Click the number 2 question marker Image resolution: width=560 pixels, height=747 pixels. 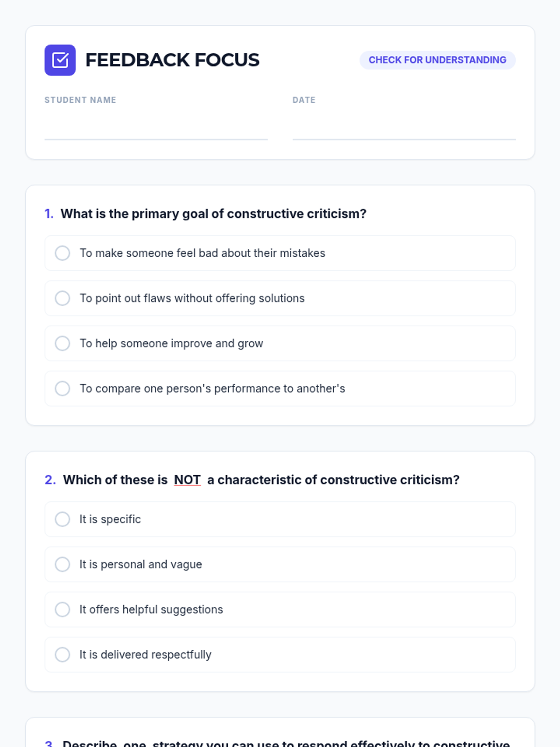pos(50,480)
